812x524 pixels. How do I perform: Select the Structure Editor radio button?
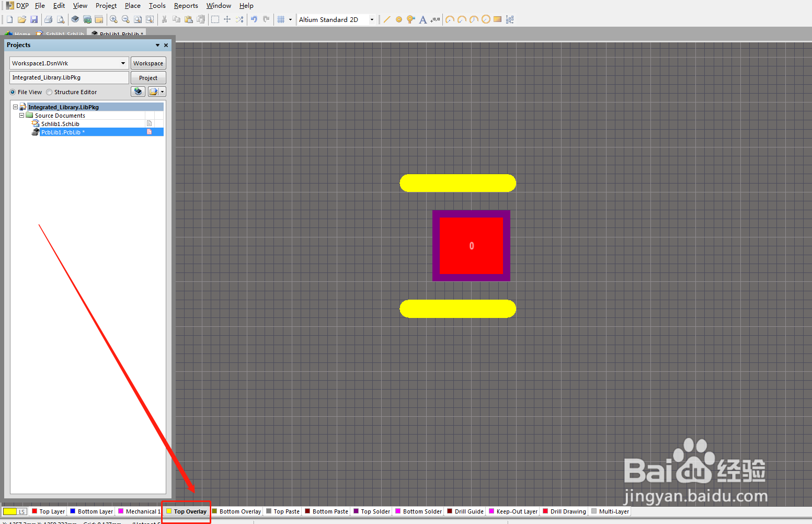point(49,92)
